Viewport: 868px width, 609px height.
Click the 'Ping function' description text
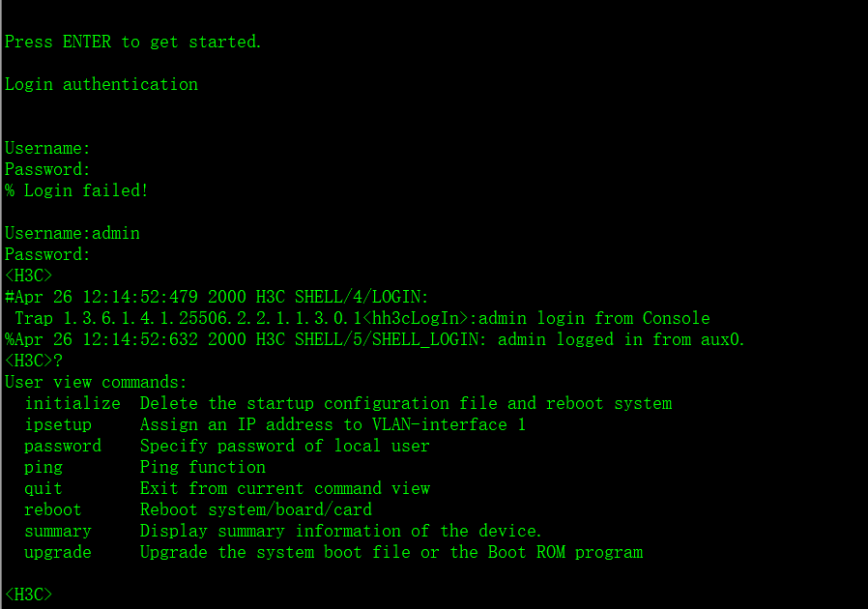(x=203, y=467)
